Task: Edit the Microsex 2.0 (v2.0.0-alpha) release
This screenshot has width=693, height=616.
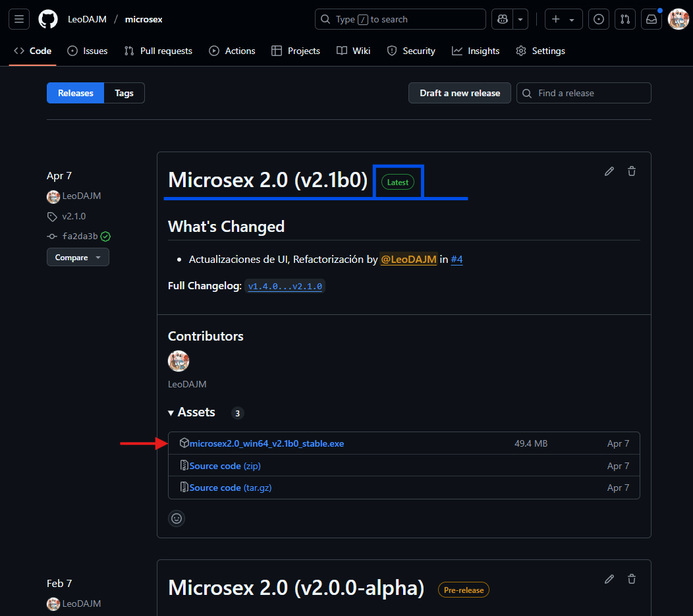Action: [x=609, y=579]
